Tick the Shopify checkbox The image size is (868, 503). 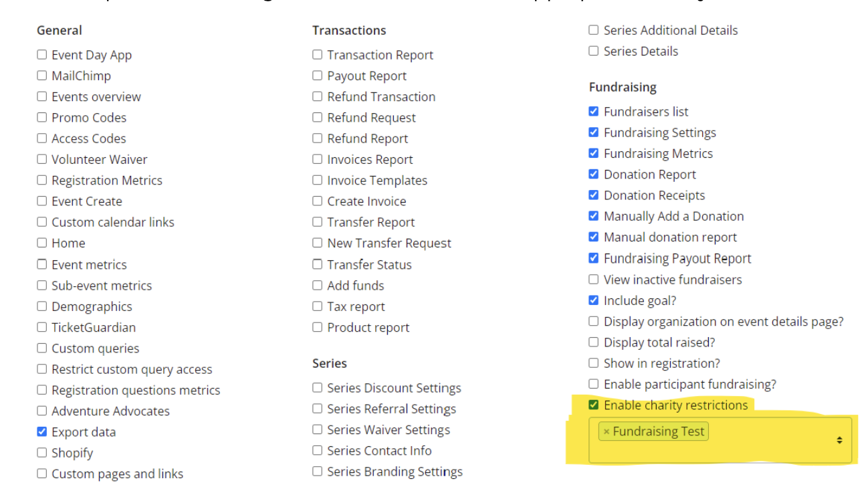pos(42,453)
